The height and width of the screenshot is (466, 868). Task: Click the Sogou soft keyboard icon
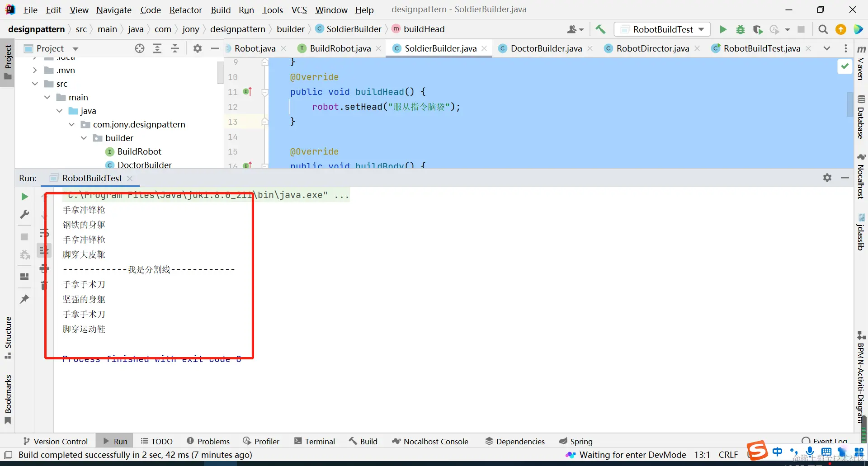[826, 452]
